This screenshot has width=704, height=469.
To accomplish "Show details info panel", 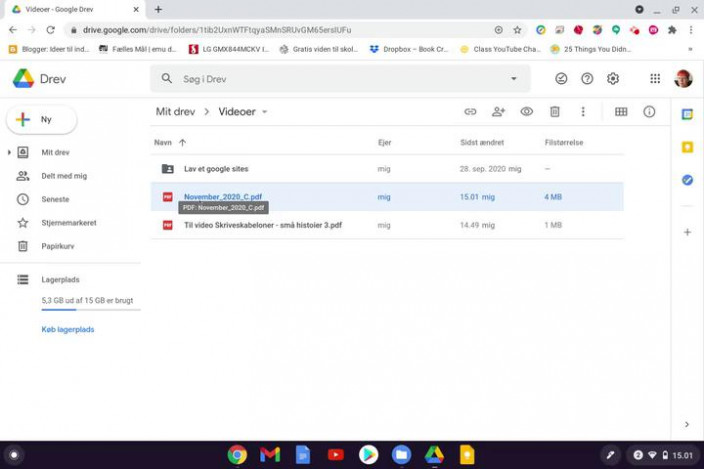I will tap(649, 112).
